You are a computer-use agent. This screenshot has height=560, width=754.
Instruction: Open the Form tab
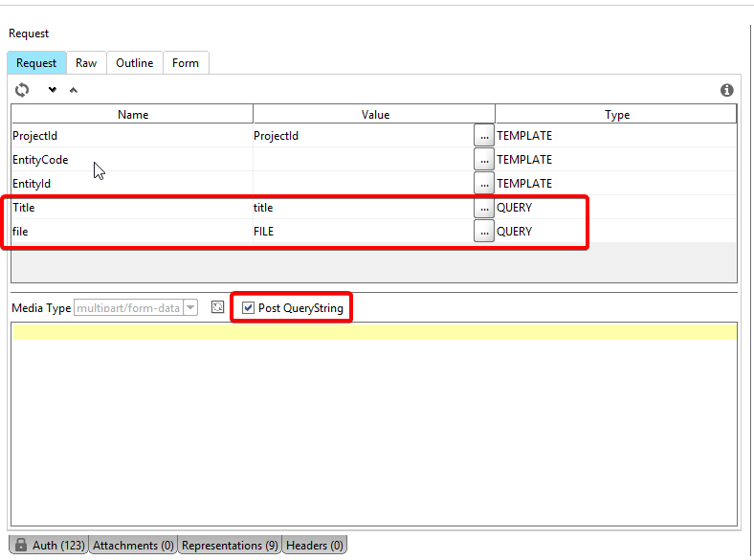[186, 63]
